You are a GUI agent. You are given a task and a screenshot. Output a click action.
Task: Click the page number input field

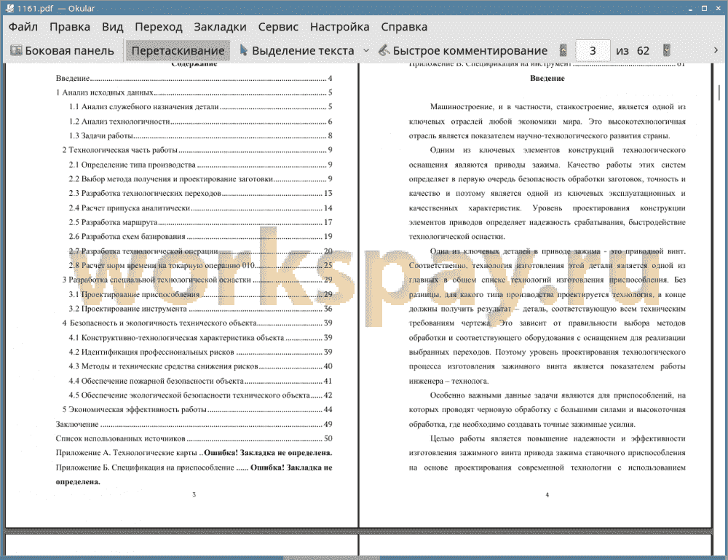[x=593, y=51]
